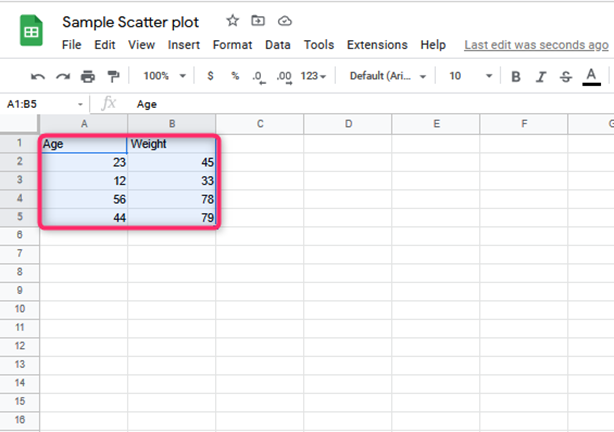
Task: Select the cell with value 12
Action: [84, 181]
